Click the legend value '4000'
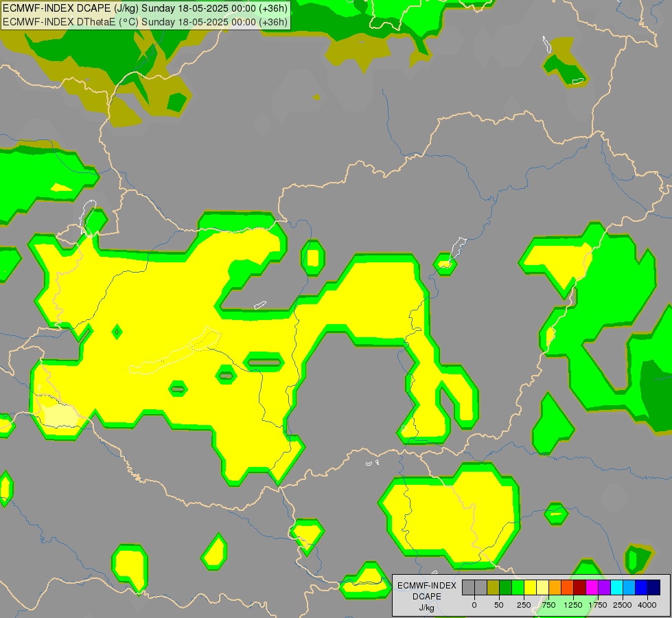Viewport: 672px width, 618px height. pyautogui.click(x=647, y=605)
